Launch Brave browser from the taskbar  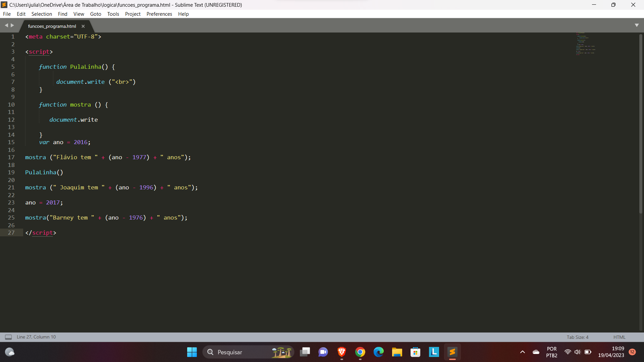point(342,352)
